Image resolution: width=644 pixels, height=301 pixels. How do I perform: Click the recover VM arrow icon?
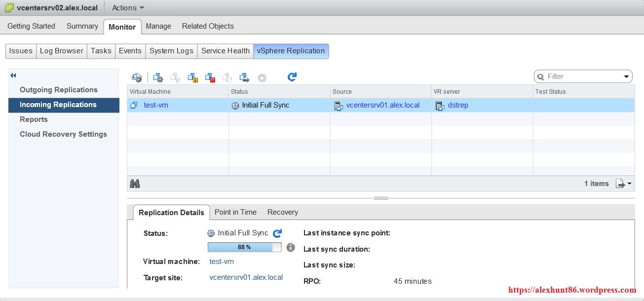coord(245,77)
